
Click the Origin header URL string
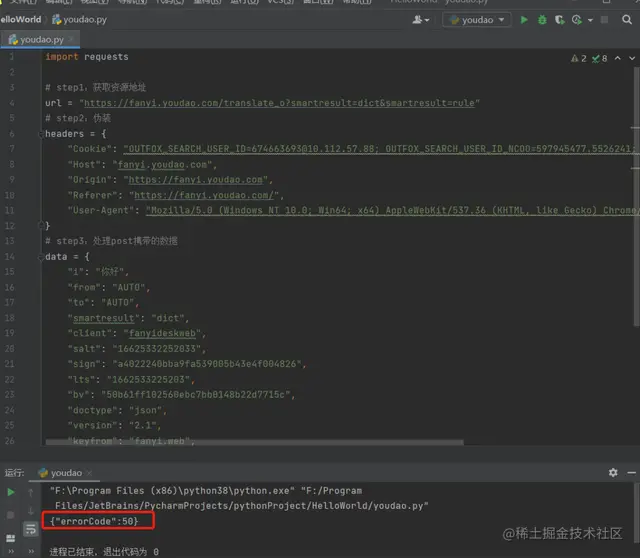click(x=196, y=180)
